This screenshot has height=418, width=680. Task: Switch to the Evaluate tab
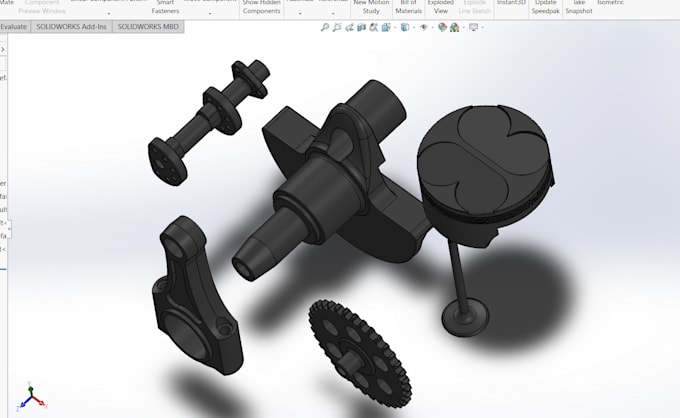point(14,26)
